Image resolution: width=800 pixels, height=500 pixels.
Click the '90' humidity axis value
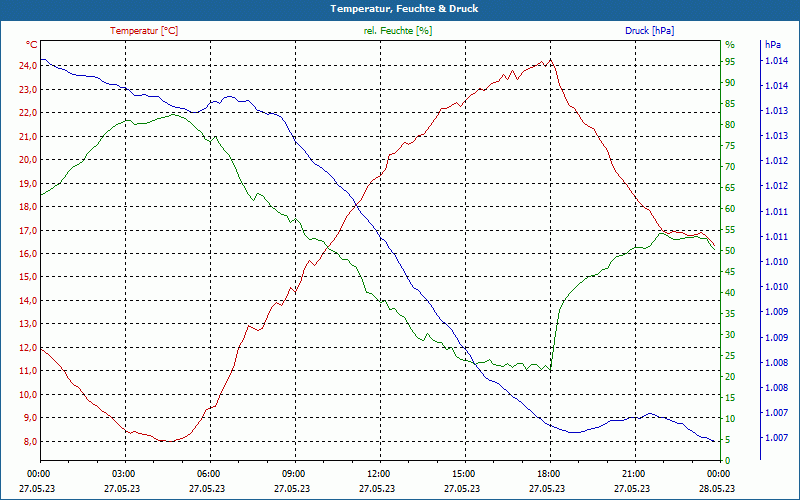[x=730, y=83]
